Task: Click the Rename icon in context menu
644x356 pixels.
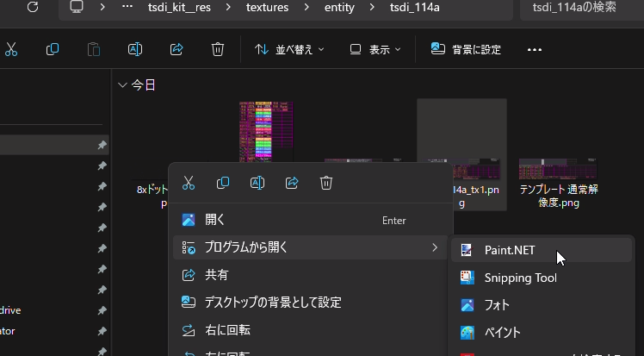Action: pos(257,183)
